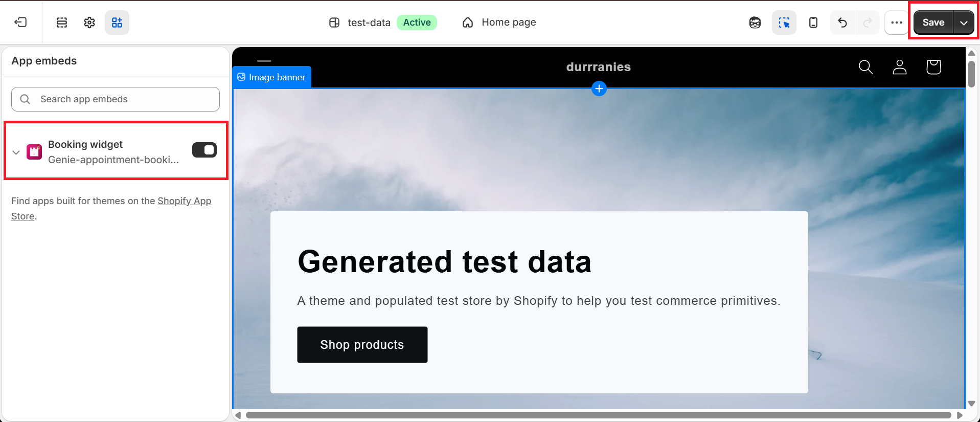Open the storefront hamburger menu
This screenshot has width=980, height=422.
(x=264, y=62)
